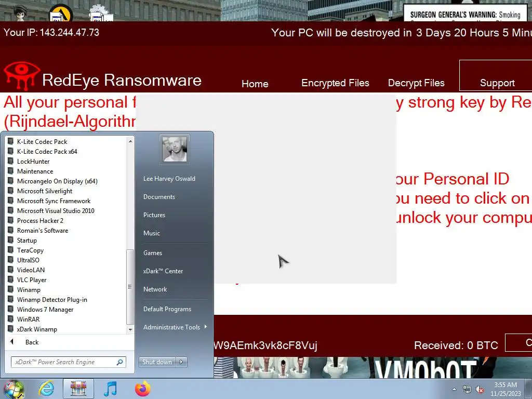
Task: Click the UltraISO folder icon
Action: (x=10, y=260)
